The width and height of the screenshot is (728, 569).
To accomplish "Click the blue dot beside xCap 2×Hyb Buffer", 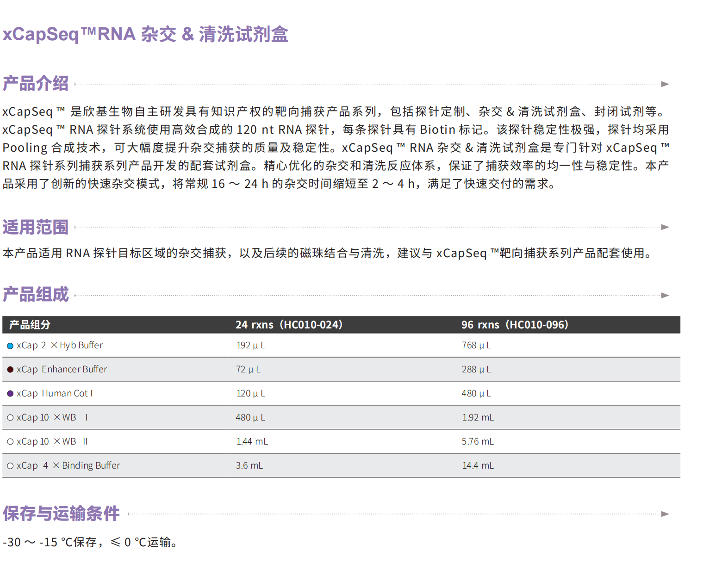I will (x=10, y=346).
